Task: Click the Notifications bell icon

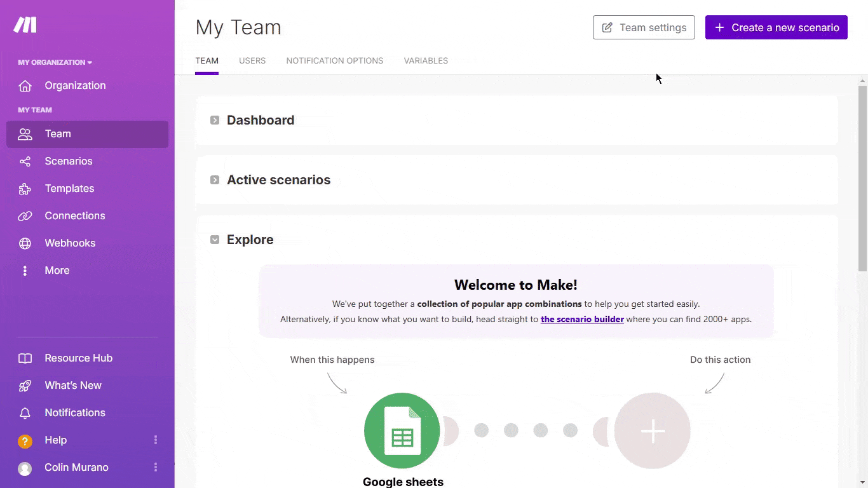Action: (x=25, y=413)
